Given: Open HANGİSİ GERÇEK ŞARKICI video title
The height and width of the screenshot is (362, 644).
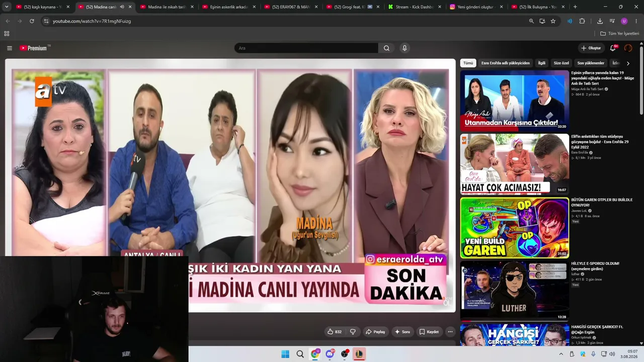Looking at the screenshot, I should pyautogui.click(x=597, y=329).
